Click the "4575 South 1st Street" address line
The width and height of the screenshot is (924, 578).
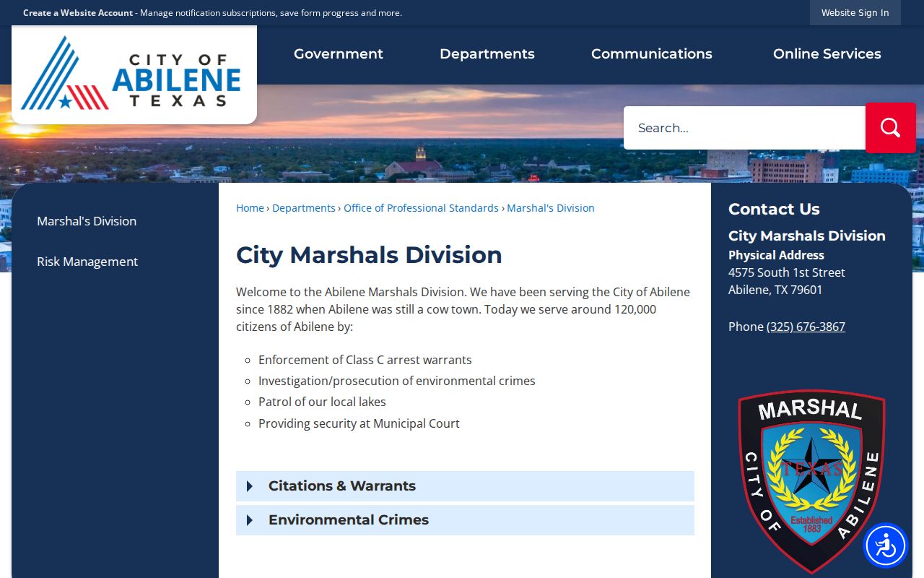787,272
